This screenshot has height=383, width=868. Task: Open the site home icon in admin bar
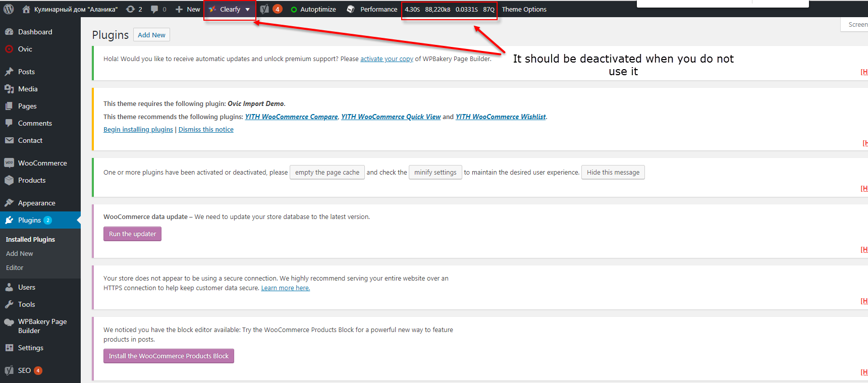tap(26, 9)
